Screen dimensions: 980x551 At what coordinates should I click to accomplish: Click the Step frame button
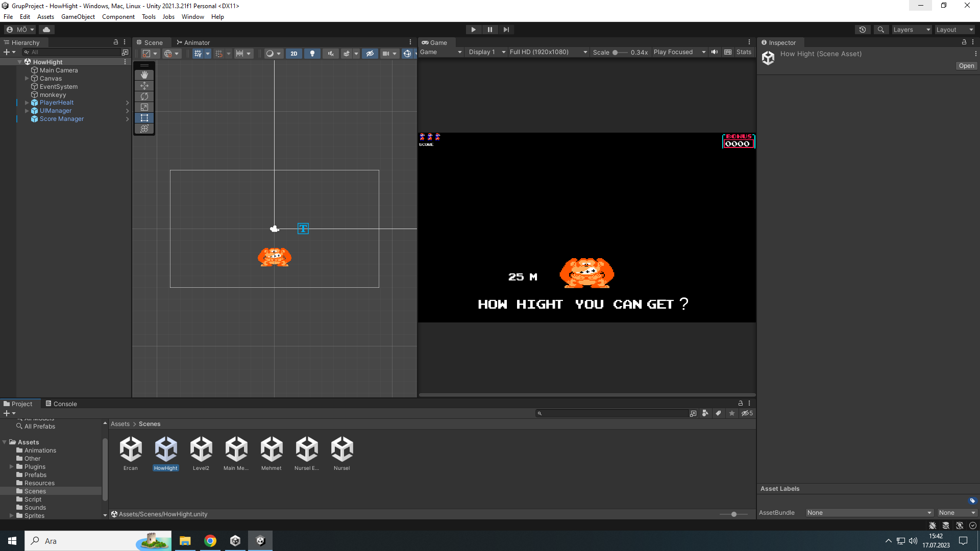(506, 30)
